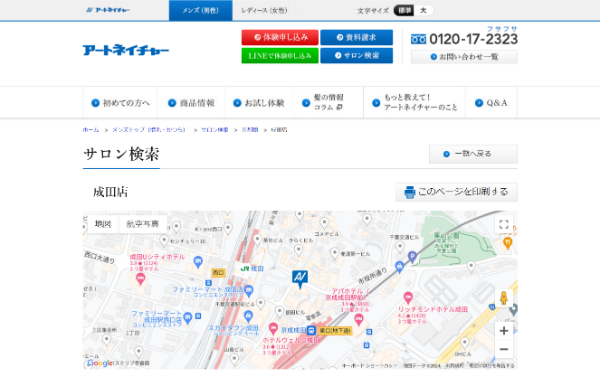The height and width of the screenshot is (377, 600).
Task: Go to サロン検索 breadcrumb link
Action: coord(215,130)
